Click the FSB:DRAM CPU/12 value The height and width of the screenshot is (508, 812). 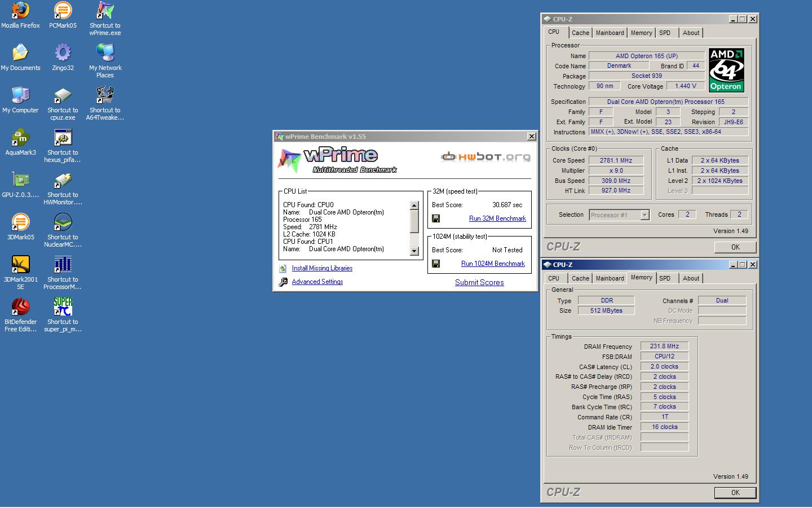[664, 357]
